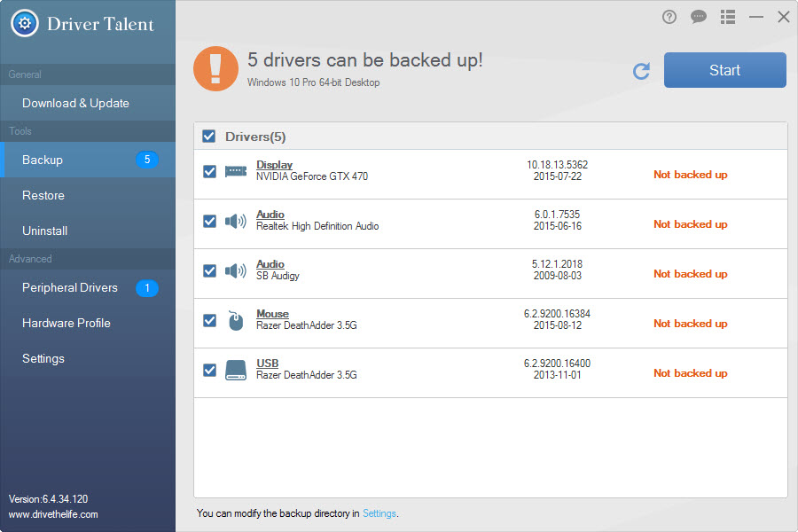Uncheck the USB Razer DeathAdder checkbox

(x=209, y=370)
